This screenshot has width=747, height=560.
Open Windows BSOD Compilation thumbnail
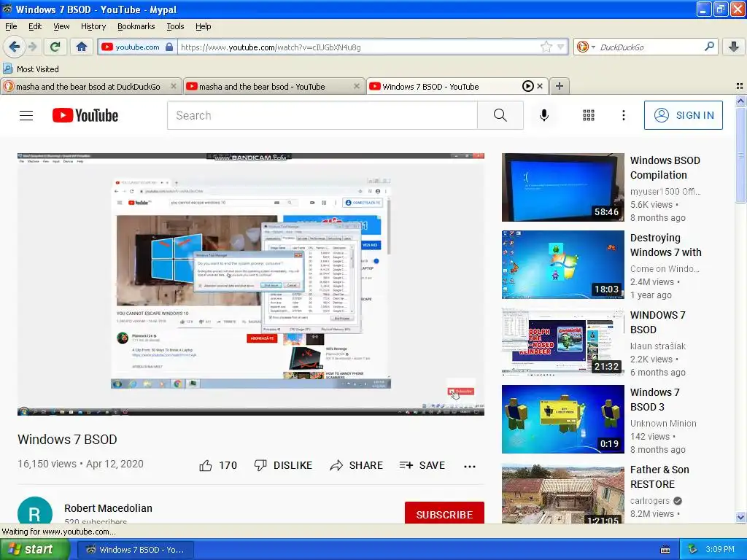[562, 187]
